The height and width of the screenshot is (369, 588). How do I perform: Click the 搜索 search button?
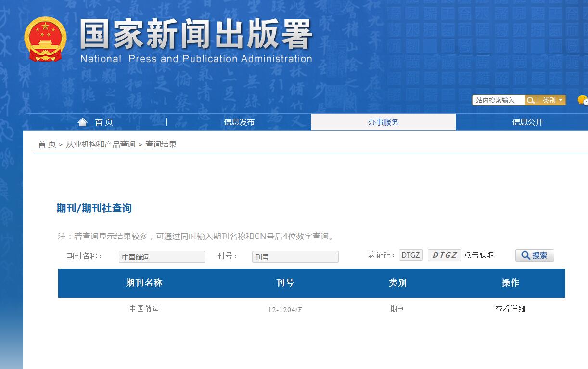click(535, 255)
